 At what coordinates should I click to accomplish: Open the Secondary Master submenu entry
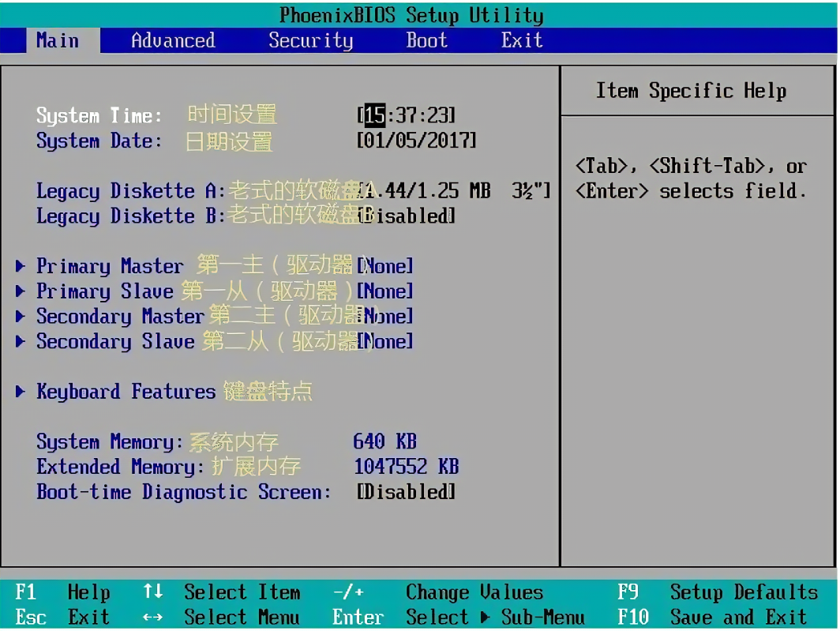coord(121,317)
